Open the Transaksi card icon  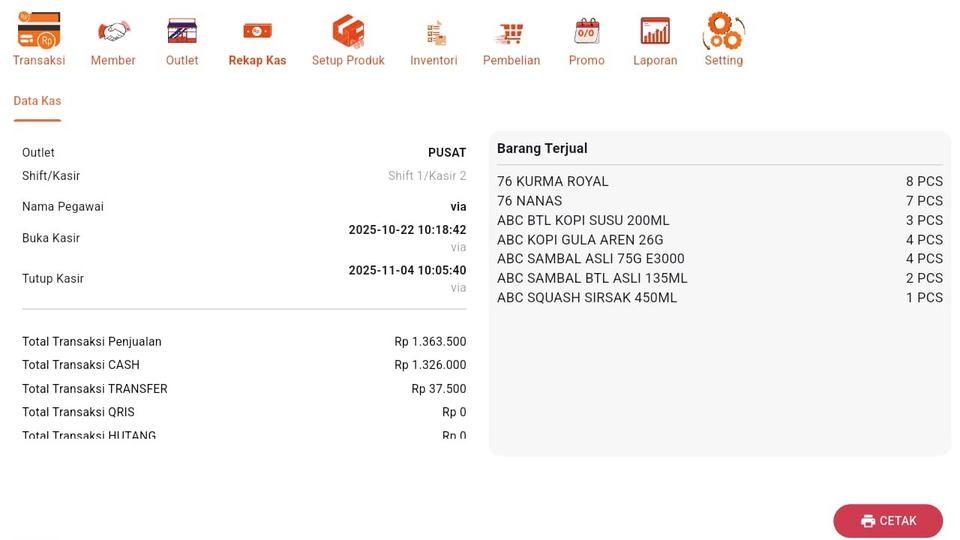[x=39, y=29]
